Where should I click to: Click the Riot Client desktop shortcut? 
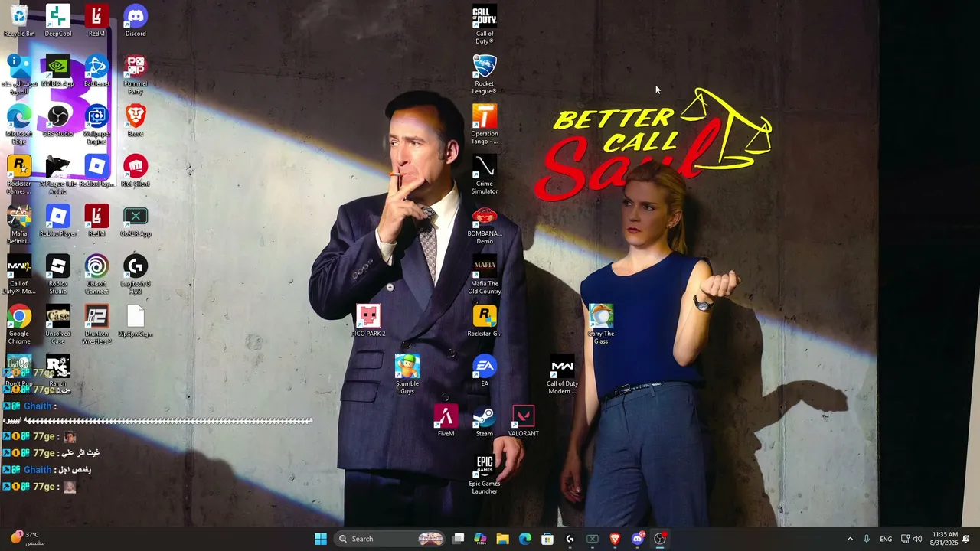(136, 171)
